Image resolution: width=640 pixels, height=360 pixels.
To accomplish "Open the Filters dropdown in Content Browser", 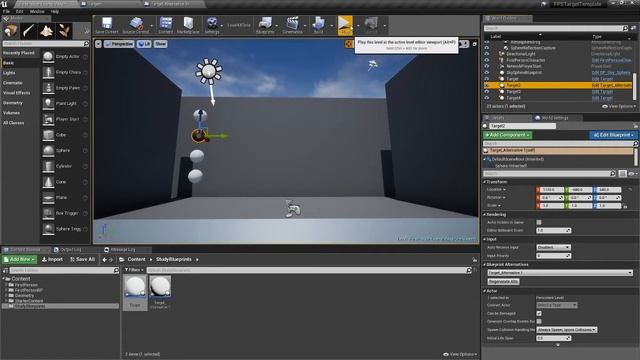I will tap(134, 270).
